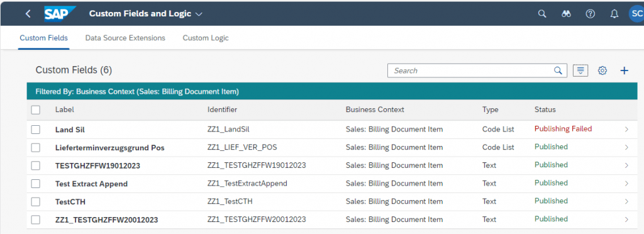Click the magnifier inside the Search field
The height and width of the screenshot is (234, 644).
558,70
